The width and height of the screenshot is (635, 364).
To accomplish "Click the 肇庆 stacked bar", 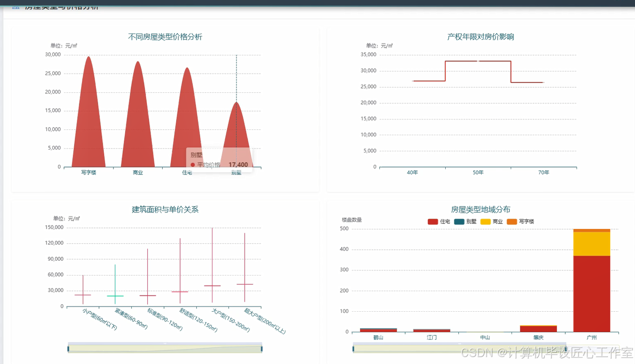I will click(538, 329).
